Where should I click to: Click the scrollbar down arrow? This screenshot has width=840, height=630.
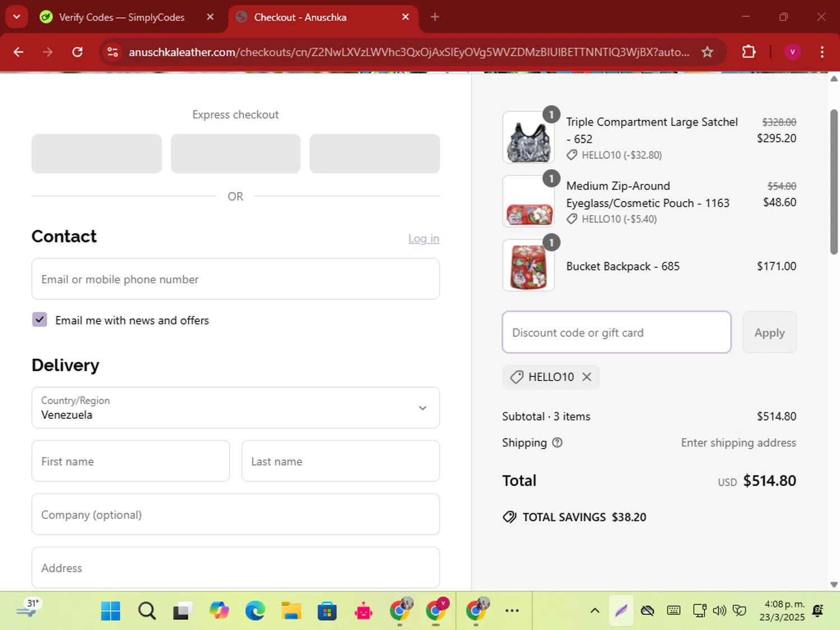[834, 584]
